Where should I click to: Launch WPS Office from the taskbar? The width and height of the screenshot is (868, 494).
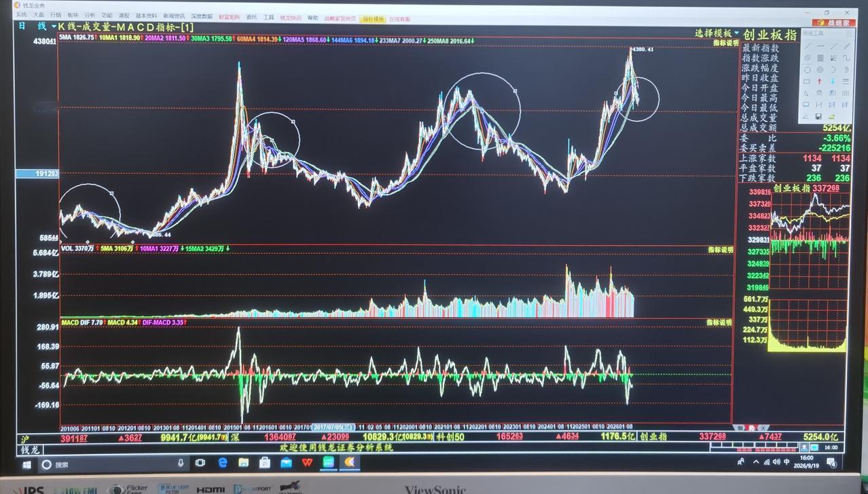(x=307, y=463)
